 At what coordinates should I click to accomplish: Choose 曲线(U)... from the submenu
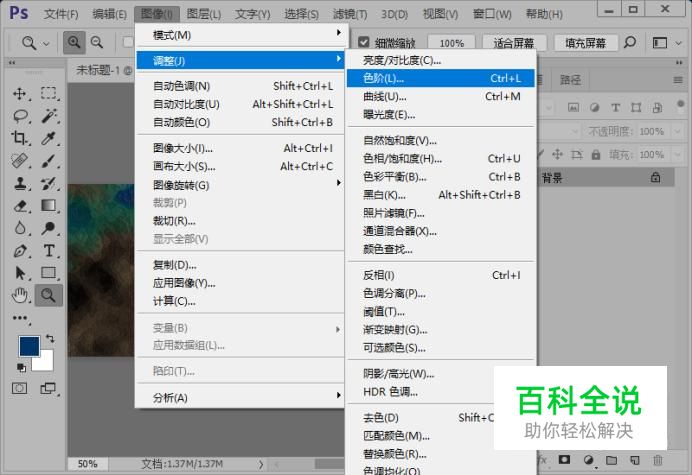tap(441, 96)
